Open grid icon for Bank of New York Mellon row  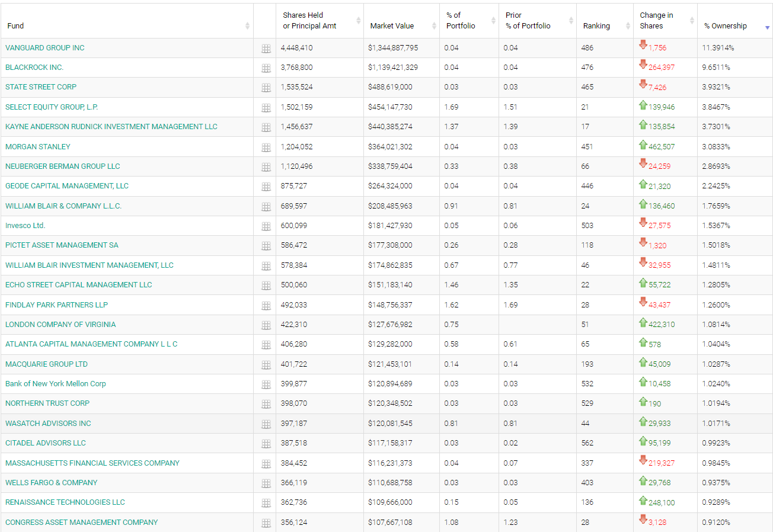pos(266,384)
